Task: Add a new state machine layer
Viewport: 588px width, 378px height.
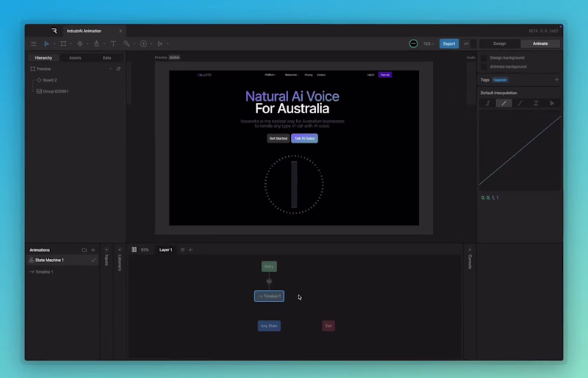Action: pos(190,249)
